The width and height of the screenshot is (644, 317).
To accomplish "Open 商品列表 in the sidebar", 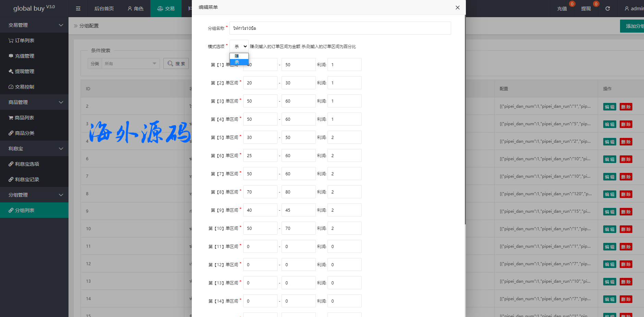I will click(21, 118).
